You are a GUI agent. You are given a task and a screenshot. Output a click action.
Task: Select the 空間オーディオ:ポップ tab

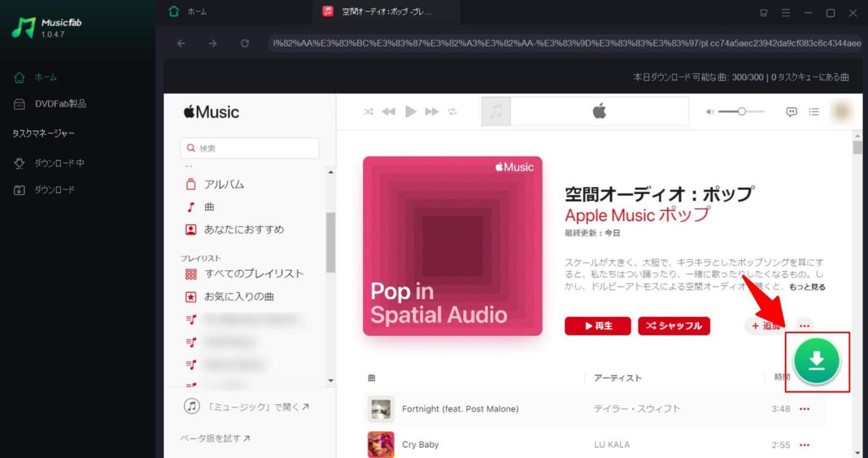[x=385, y=12]
